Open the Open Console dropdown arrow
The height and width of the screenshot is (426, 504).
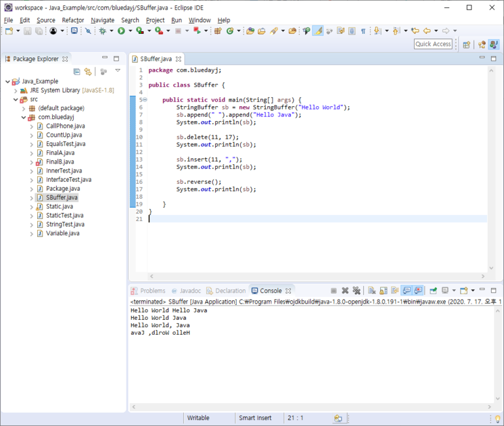[x=473, y=291]
